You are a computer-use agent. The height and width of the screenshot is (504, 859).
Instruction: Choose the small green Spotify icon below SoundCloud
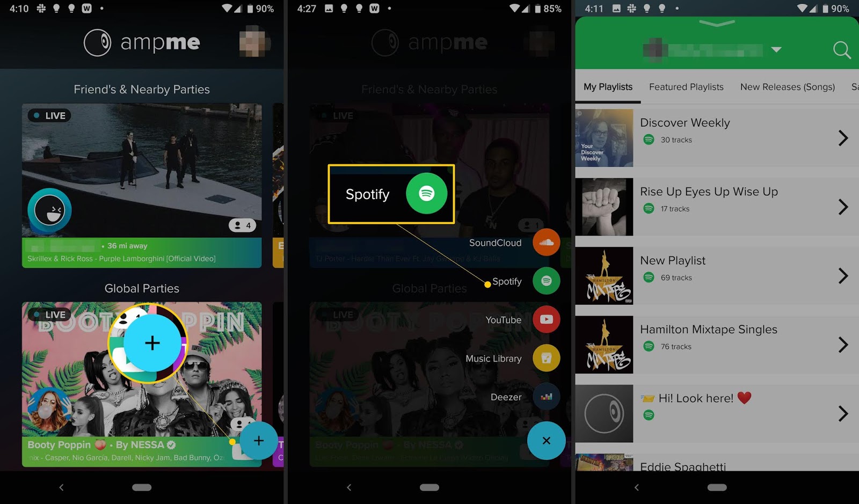(x=547, y=281)
